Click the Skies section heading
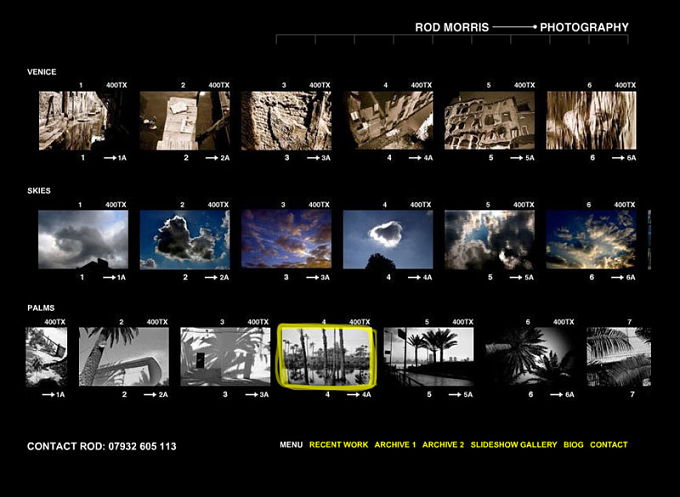Image resolution: width=680 pixels, height=497 pixels. click(x=39, y=191)
